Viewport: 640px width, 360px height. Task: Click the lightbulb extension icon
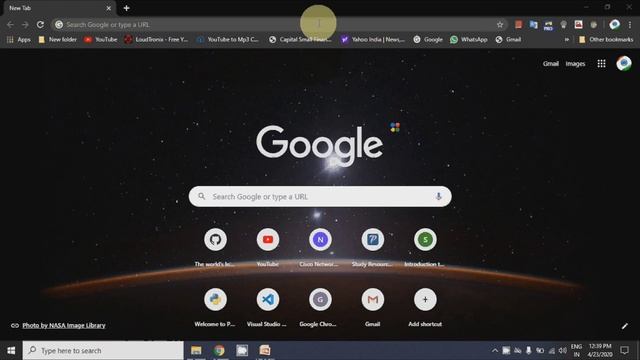click(x=564, y=24)
